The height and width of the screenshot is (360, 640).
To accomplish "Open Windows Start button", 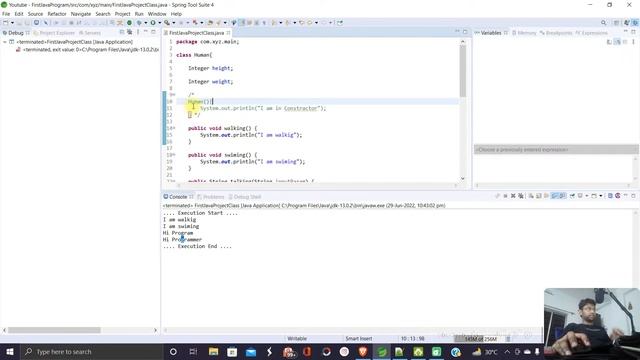I will (x=10, y=351).
